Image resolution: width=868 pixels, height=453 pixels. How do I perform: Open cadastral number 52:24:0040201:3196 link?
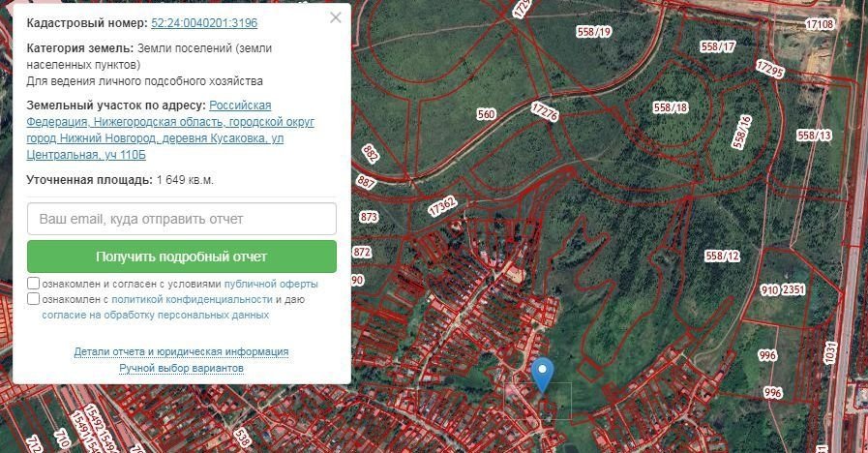point(204,22)
